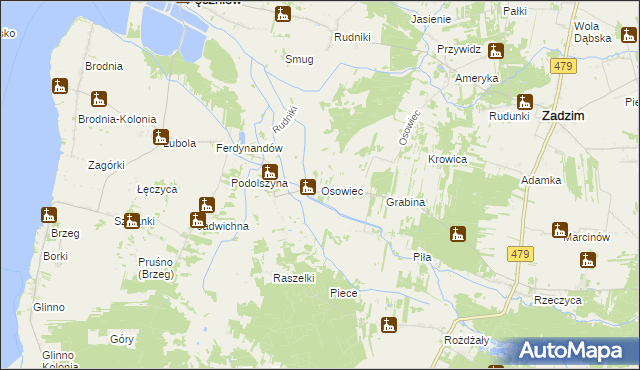Select the Smug label
This screenshot has width=640, height=370.
point(299,59)
